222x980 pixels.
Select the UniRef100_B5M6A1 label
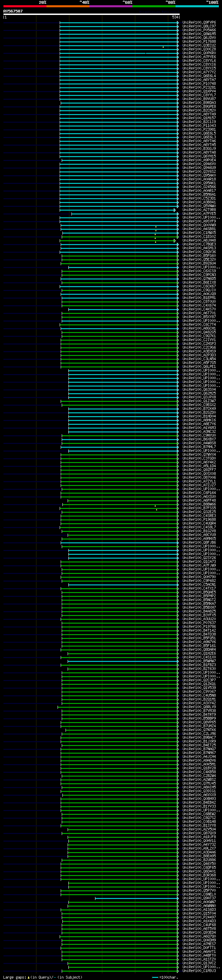point(199,194)
